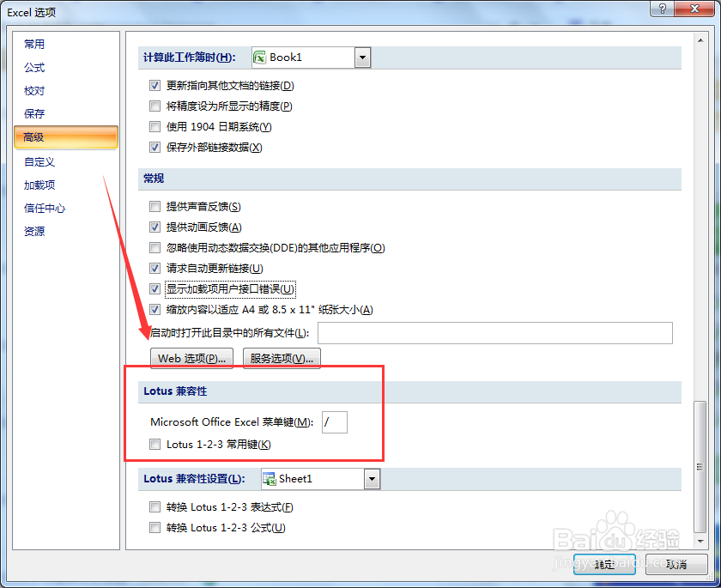Confirm settings with 确定 button

604,564
